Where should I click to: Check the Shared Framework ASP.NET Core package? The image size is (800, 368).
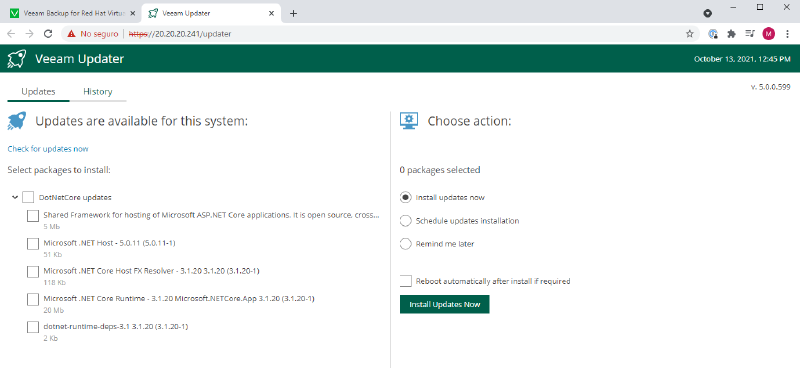[x=33, y=216]
